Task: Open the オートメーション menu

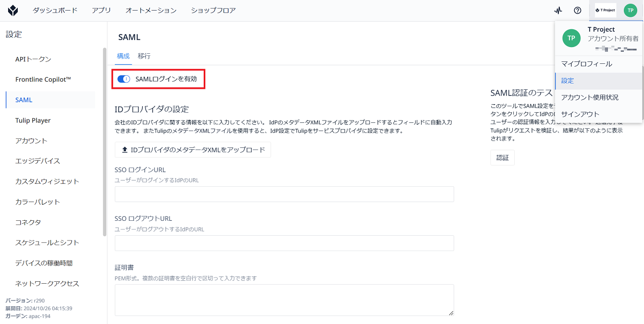Action: 151,10
